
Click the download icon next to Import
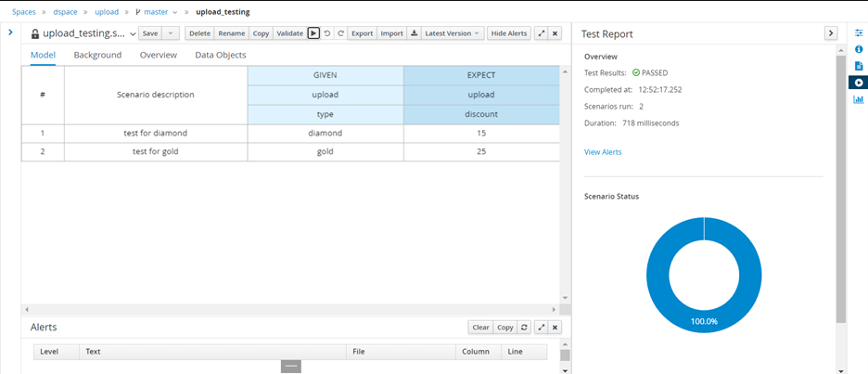pos(414,33)
